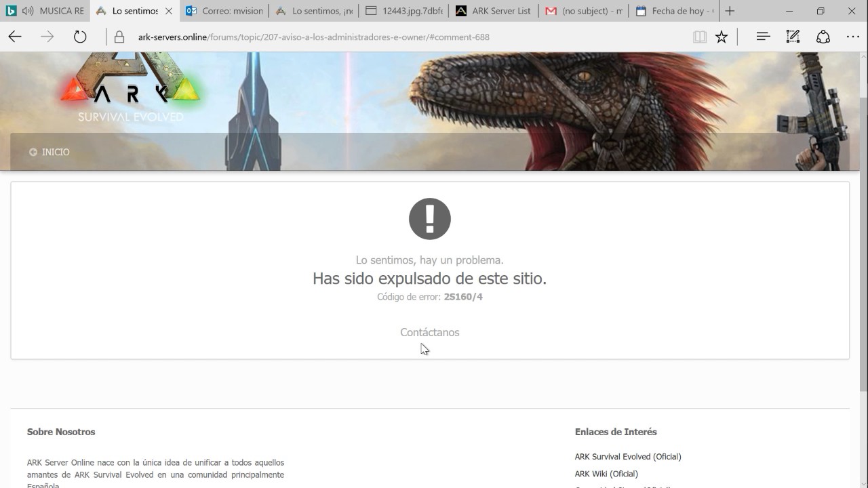
Task: Click the error code 2S160/4 text
Action: click(x=463, y=297)
